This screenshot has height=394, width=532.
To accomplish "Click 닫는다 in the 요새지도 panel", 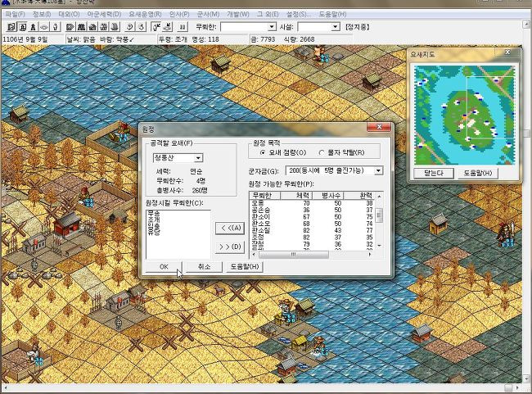I will point(434,173).
